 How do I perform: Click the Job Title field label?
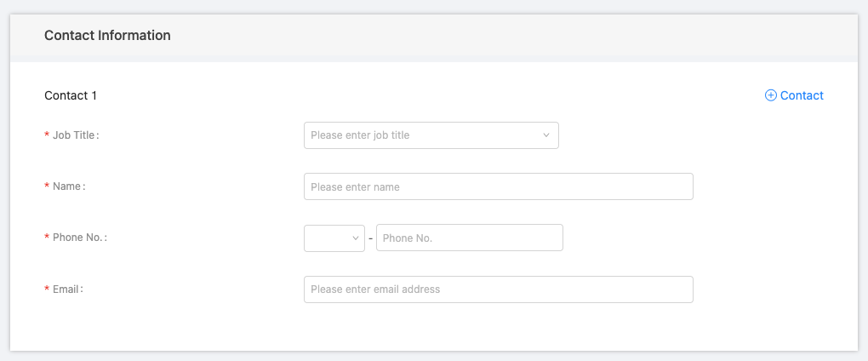coord(76,135)
